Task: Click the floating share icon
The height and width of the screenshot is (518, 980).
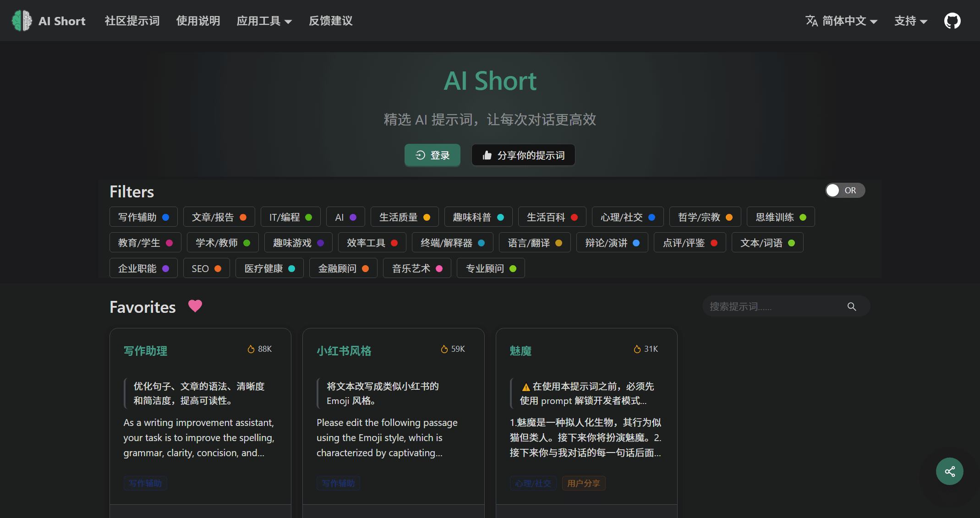Action: 949,471
